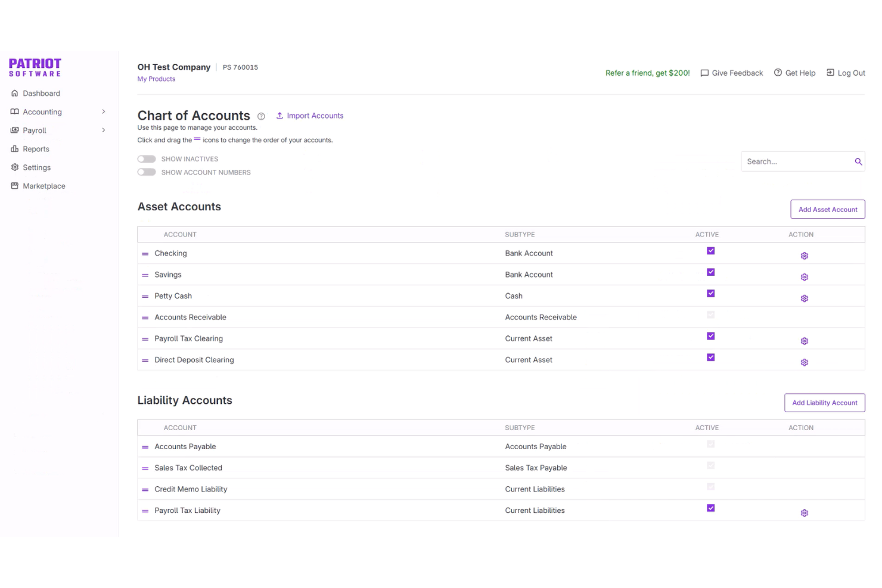Enable the Show Account Numbers toggle
Image resolution: width=882 pixels, height=588 pixels.
click(147, 172)
